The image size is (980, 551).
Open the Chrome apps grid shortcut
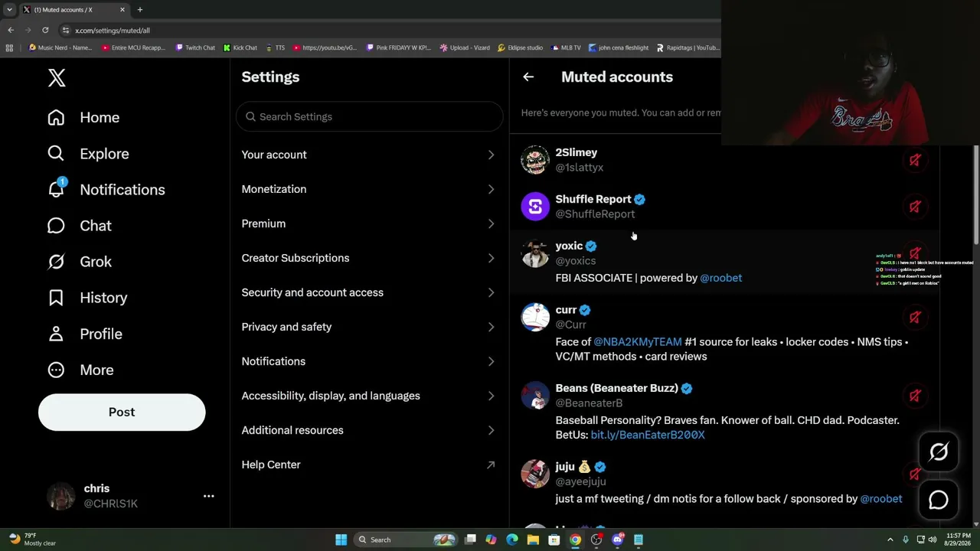[x=9, y=47]
